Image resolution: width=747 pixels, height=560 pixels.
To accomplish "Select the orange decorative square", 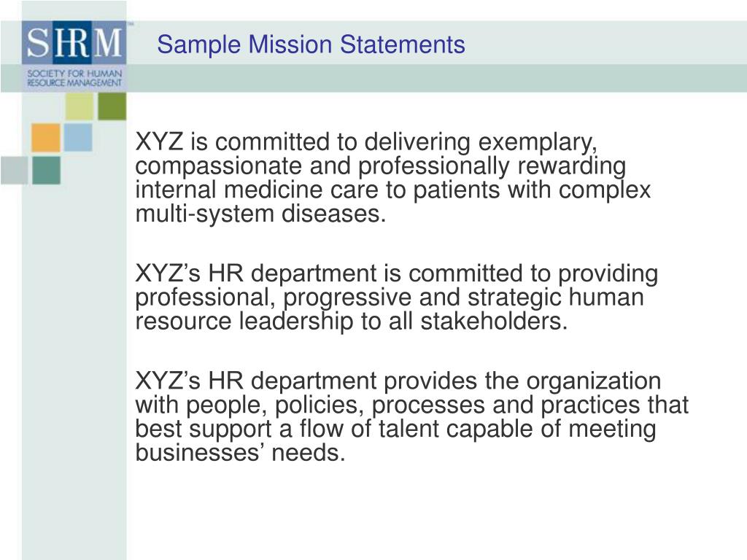I will click(x=46, y=138).
